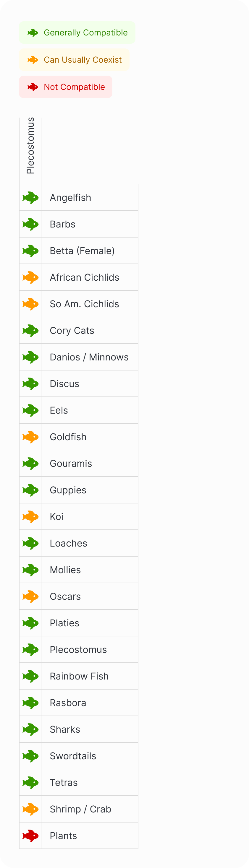Select the Danios / Minnows row label
The width and height of the screenshot is (249, 868).
89,357
